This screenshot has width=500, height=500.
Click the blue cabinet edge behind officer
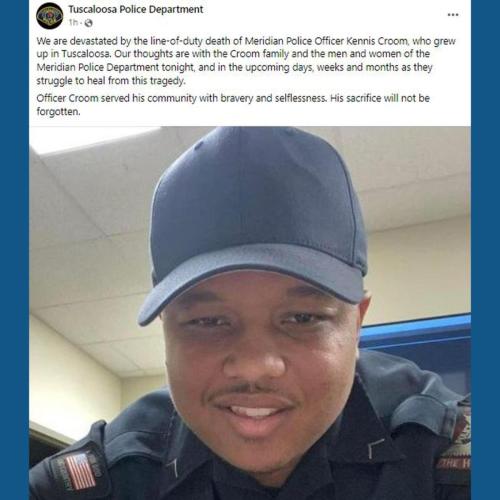(x=417, y=328)
